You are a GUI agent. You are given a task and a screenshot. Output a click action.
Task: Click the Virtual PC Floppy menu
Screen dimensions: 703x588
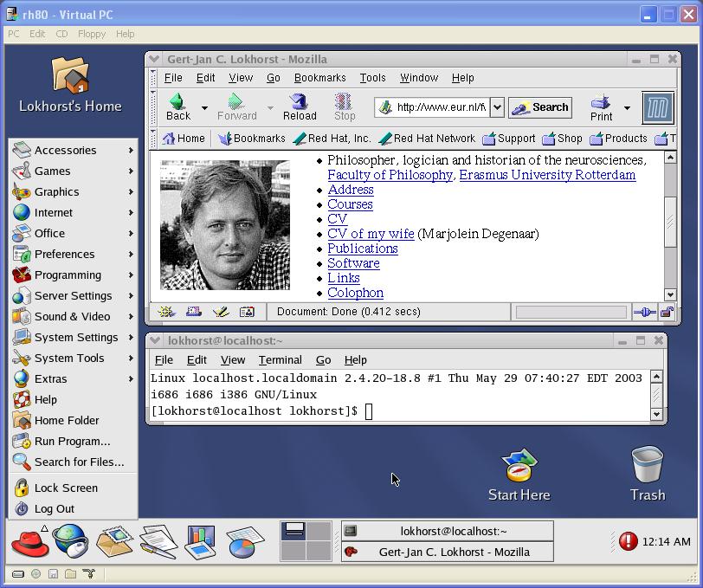tap(92, 34)
